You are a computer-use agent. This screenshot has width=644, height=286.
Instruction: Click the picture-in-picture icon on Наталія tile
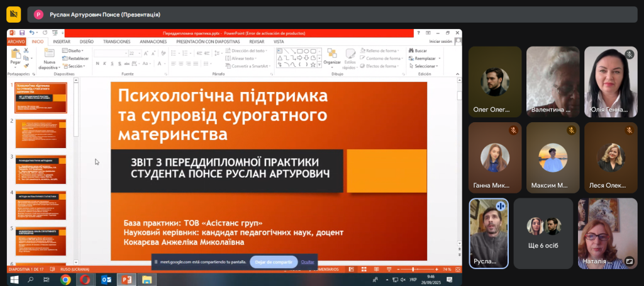pyautogui.click(x=630, y=261)
